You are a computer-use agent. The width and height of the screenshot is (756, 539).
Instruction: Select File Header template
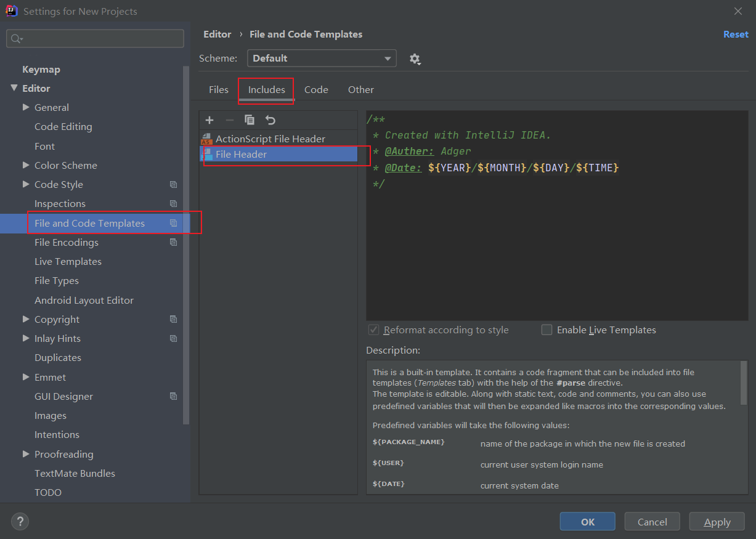[278, 155]
